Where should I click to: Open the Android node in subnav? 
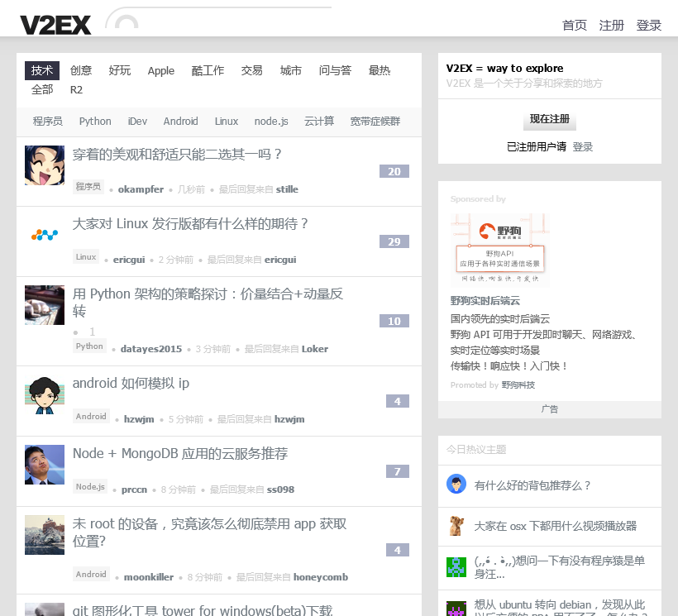click(x=181, y=122)
